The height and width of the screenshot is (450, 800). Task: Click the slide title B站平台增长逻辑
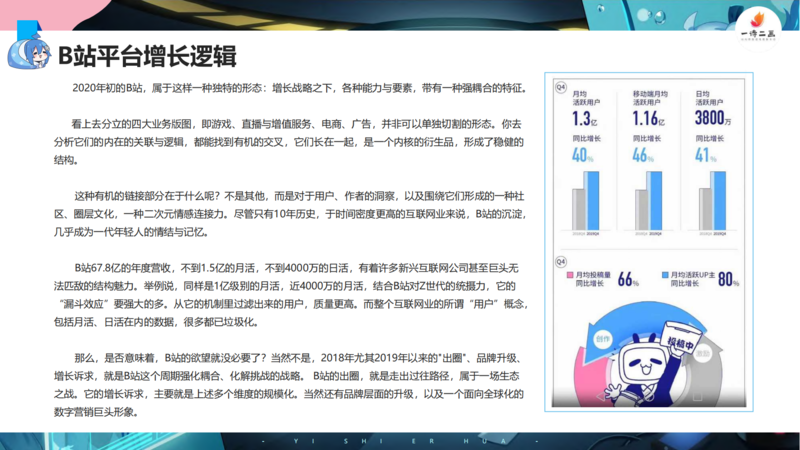pyautogui.click(x=146, y=53)
